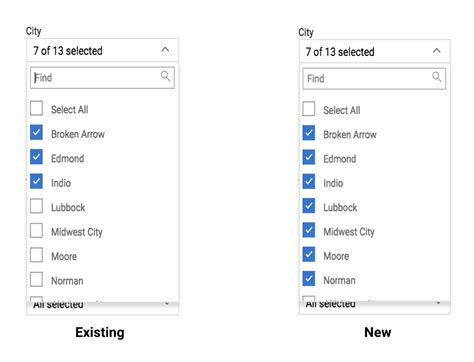Screen dimensions: 474x362
Task: Collapse the Existing City dropdown with the chevron
Action: [x=165, y=50]
